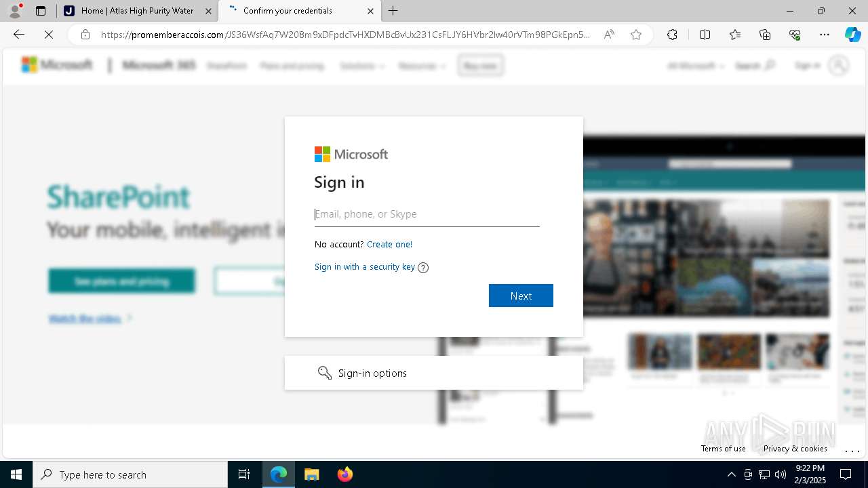Open Privacy & cookies link
This screenshot has height=488, width=868.
coord(795,448)
